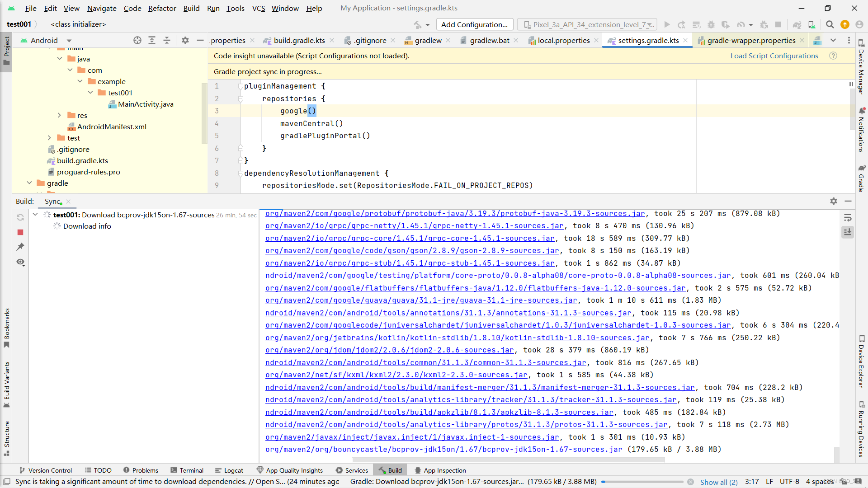Toggle soft-wrap in build output
Image resolution: width=868 pixels, height=488 pixels.
[x=848, y=218]
